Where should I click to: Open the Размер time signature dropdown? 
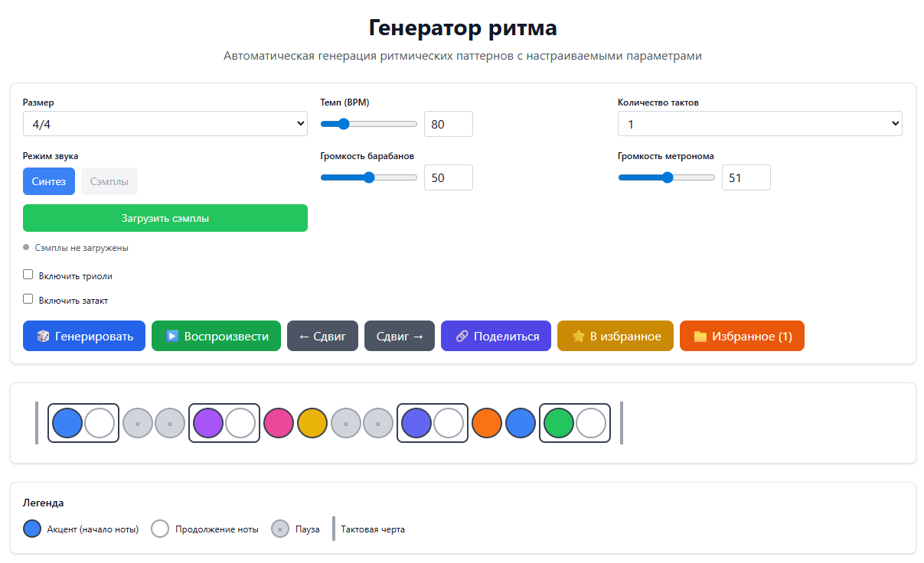click(165, 123)
